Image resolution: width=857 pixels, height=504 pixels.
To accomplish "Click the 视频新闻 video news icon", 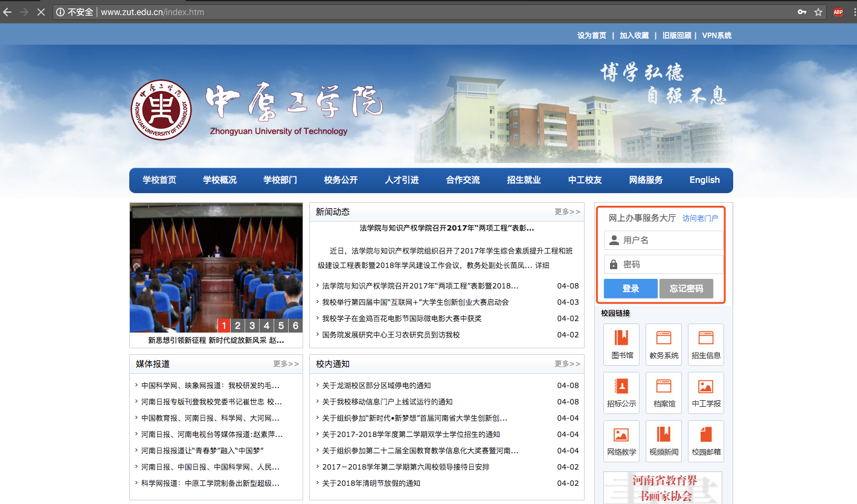I will pyautogui.click(x=663, y=441).
